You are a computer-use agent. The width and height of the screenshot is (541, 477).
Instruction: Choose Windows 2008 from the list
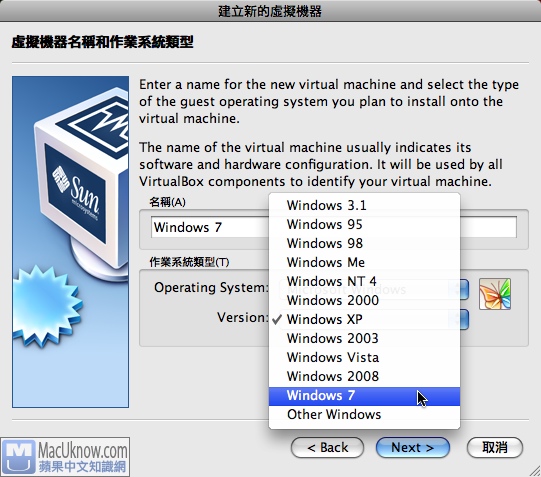pos(364,376)
